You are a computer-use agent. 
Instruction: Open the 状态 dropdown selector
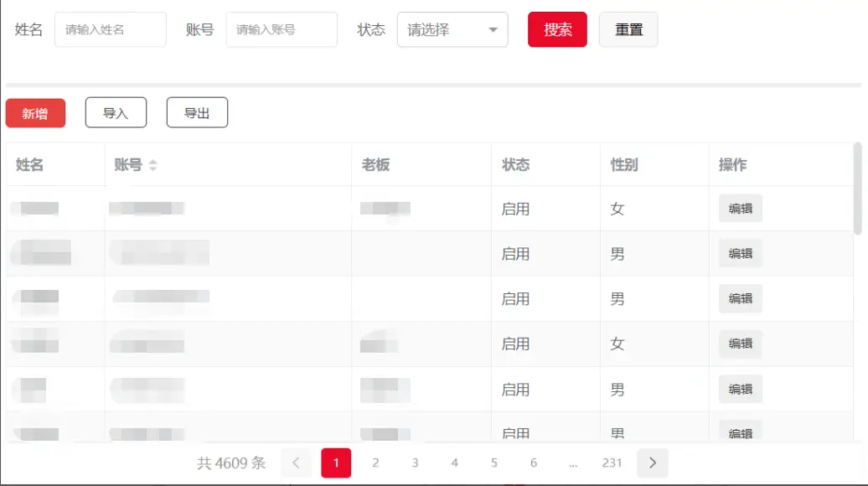[452, 30]
